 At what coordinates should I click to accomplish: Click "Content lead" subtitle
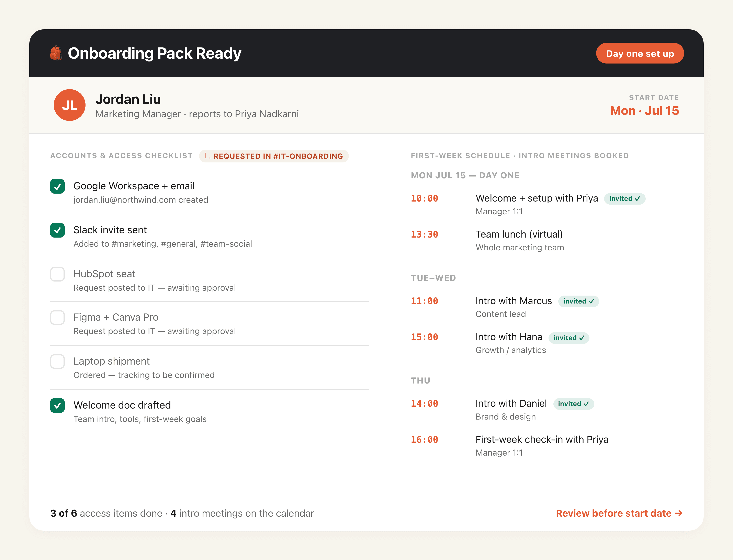tap(501, 314)
